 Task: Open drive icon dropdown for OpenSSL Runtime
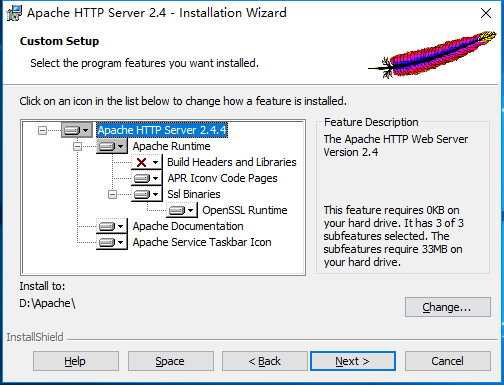click(182, 210)
